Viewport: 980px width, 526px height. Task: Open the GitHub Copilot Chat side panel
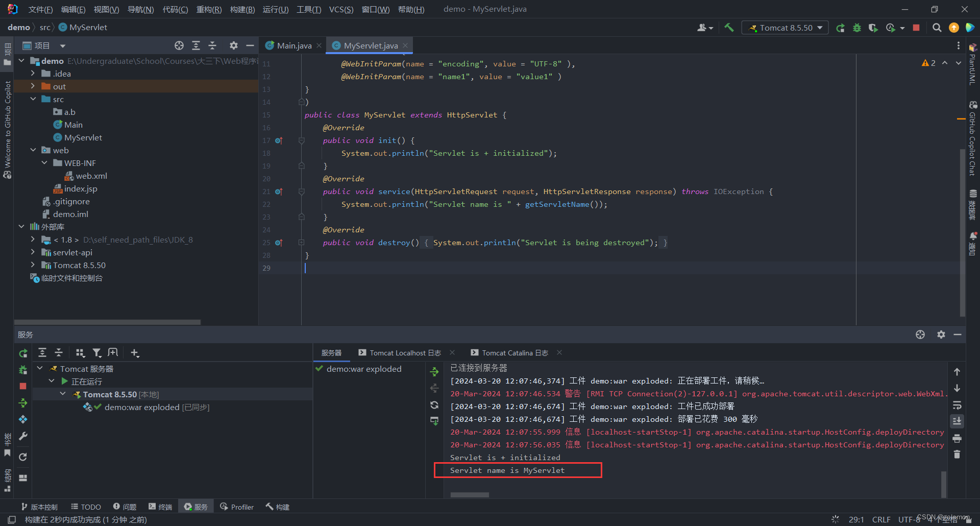tap(973, 139)
